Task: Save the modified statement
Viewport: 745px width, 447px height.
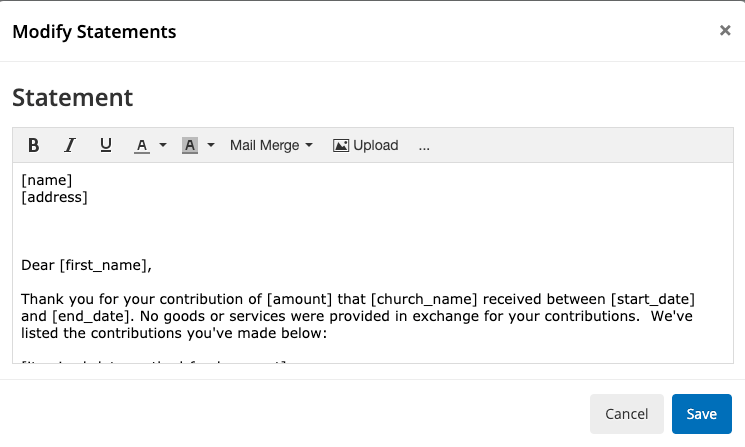Action: [702, 414]
